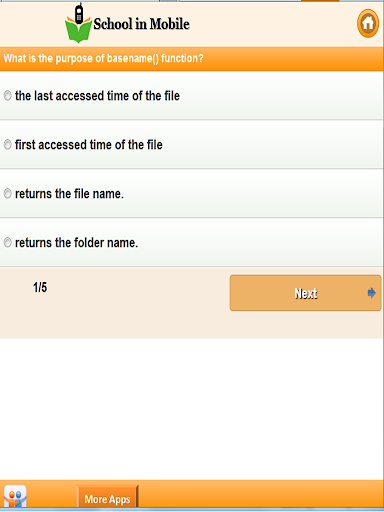Click answer text 'first accessed time of the file'

(89, 145)
